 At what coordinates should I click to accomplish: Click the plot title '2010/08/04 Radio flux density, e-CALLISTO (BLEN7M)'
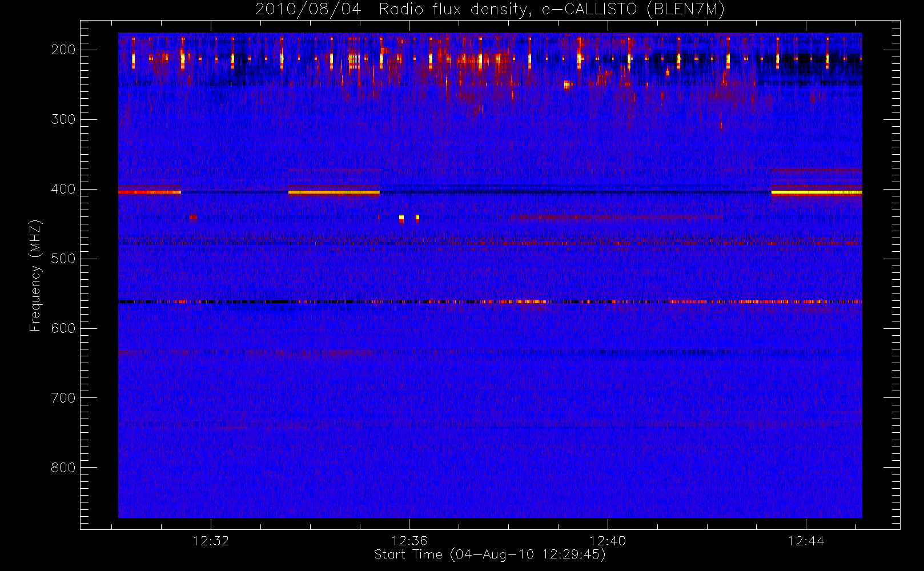(x=490, y=9)
